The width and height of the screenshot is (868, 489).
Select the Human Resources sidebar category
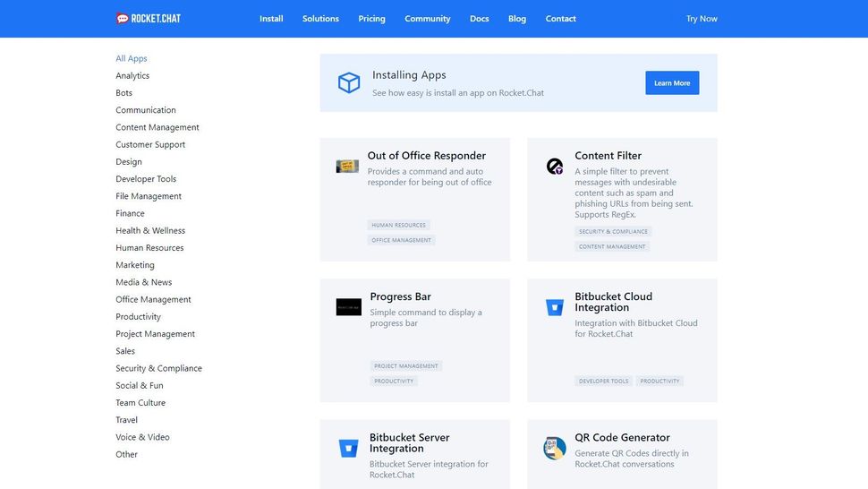point(149,247)
